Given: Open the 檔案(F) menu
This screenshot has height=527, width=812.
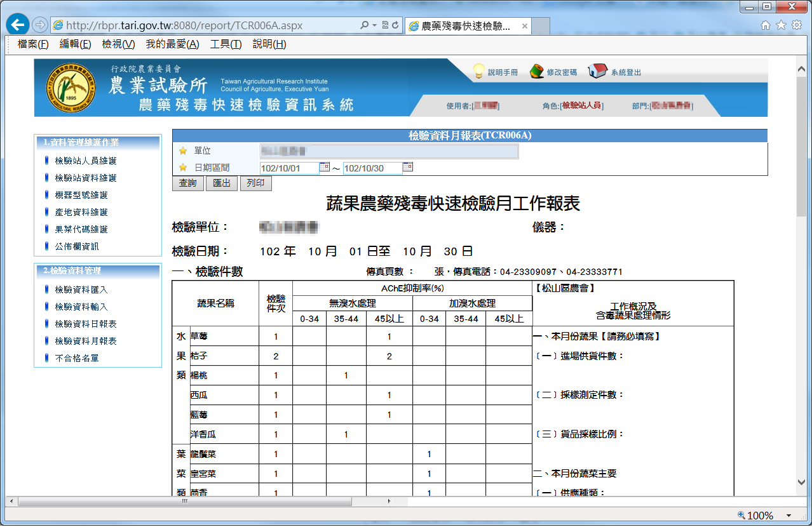Looking at the screenshot, I should (33, 44).
